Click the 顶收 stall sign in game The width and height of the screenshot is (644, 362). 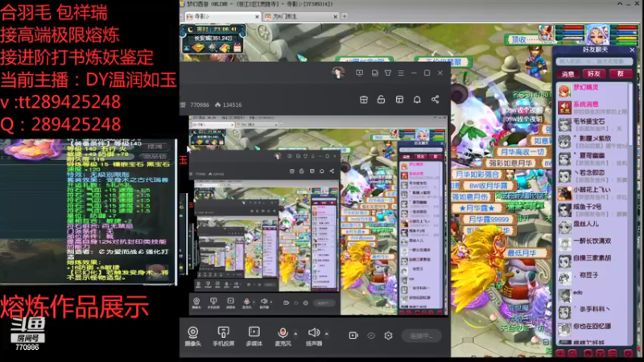522,39
